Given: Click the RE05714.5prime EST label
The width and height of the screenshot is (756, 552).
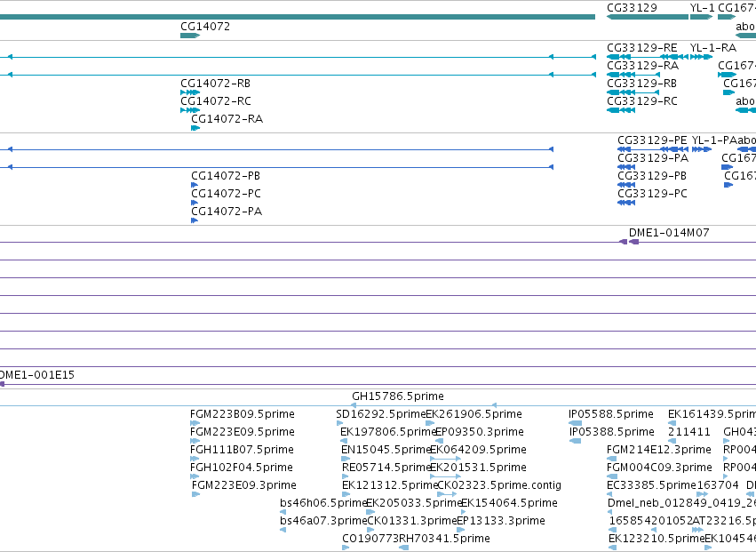Looking at the screenshot, I should [x=386, y=468].
